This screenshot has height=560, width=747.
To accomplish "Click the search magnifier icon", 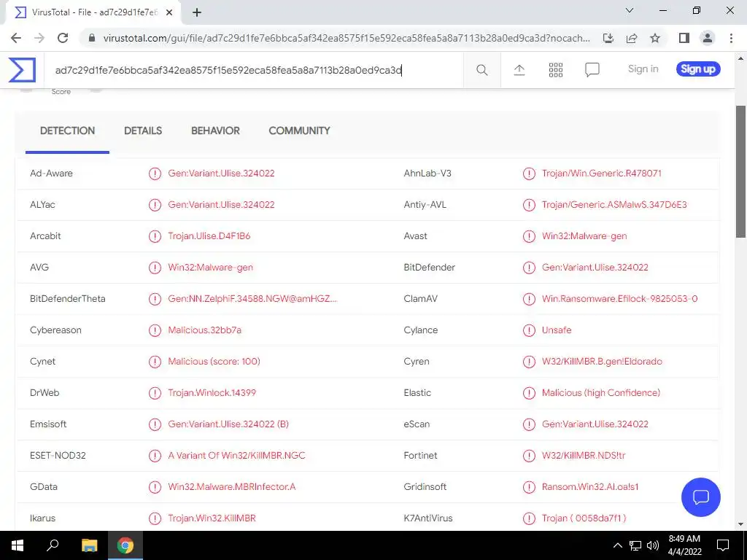I will tap(481, 70).
